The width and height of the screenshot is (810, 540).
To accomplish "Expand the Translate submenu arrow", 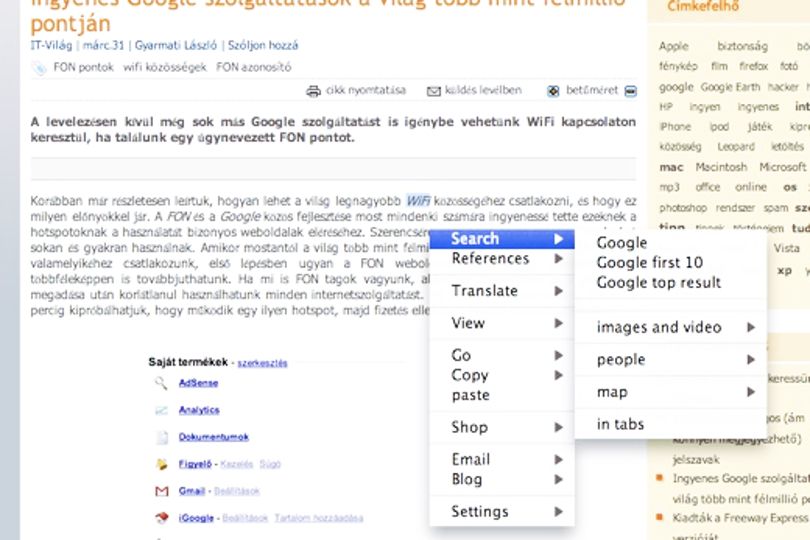I will point(558,291).
